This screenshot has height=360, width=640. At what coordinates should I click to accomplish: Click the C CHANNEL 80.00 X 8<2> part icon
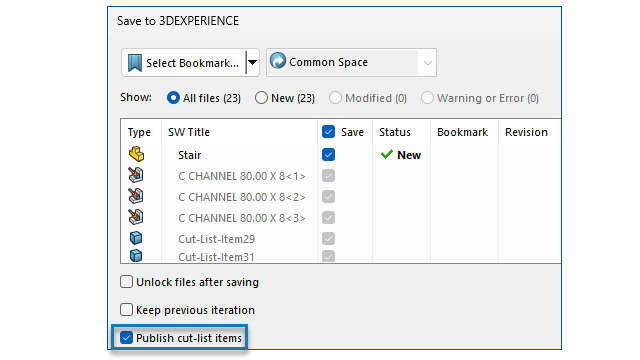(x=136, y=196)
